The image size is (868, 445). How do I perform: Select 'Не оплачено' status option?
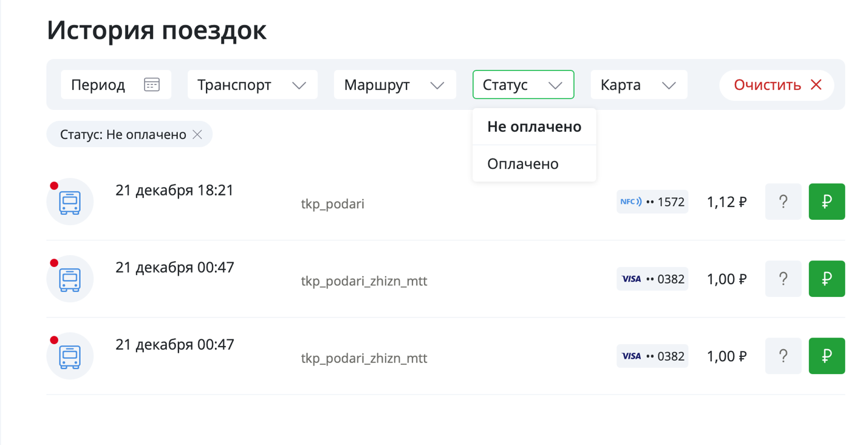pyautogui.click(x=534, y=127)
